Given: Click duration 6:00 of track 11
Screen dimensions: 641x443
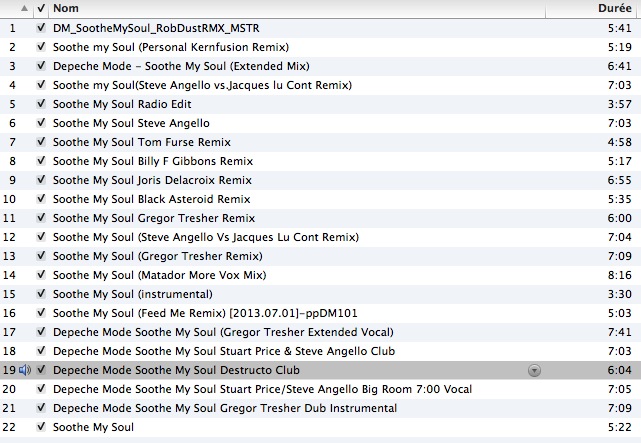Looking at the screenshot, I should [x=619, y=218].
